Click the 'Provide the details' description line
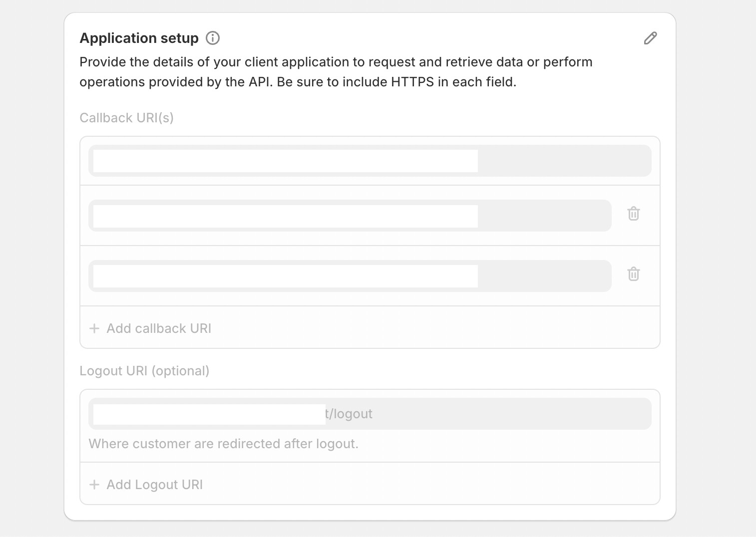Image resolution: width=756 pixels, height=537 pixels. (336, 62)
